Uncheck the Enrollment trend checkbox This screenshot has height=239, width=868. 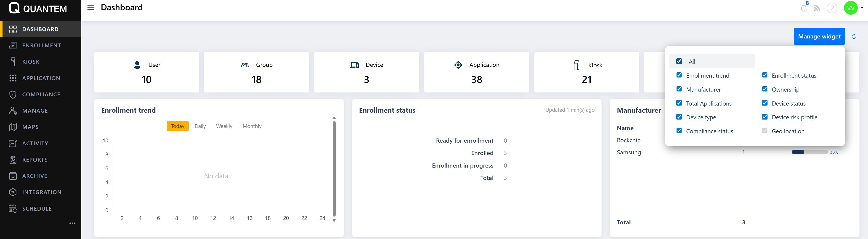click(679, 75)
